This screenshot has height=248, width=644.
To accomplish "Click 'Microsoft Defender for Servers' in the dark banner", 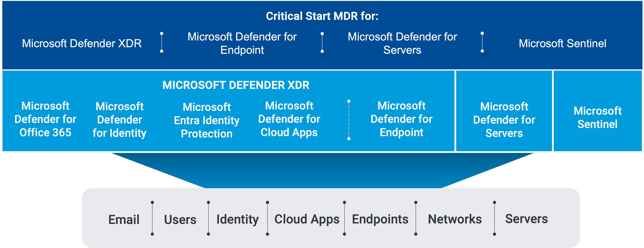I will pyautogui.click(x=402, y=43).
